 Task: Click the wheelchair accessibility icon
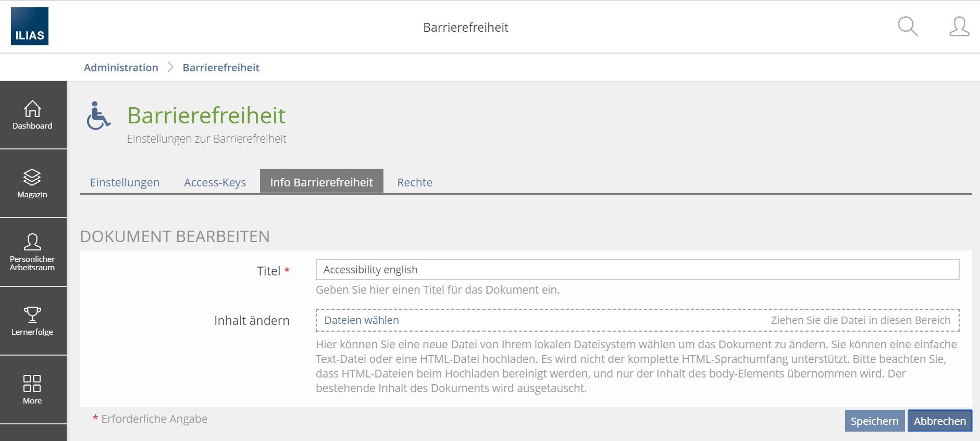pos(98,116)
